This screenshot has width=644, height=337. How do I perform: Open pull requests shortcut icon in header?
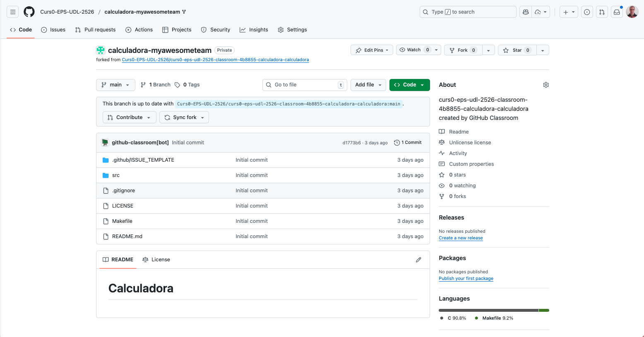tap(602, 12)
